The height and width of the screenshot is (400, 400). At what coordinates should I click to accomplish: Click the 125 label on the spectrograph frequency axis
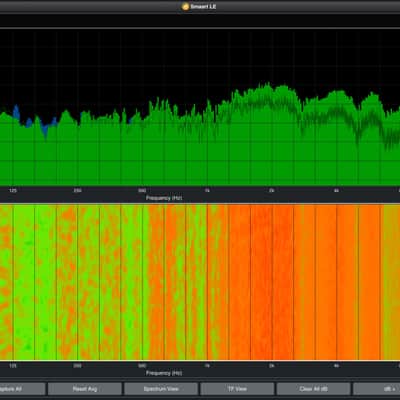pos(13,366)
